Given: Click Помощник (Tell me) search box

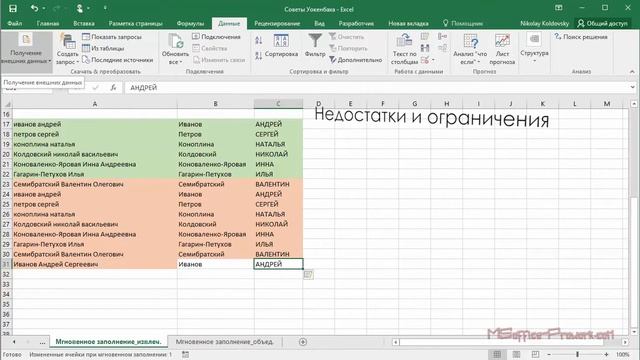Looking at the screenshot, I should 463,23.
